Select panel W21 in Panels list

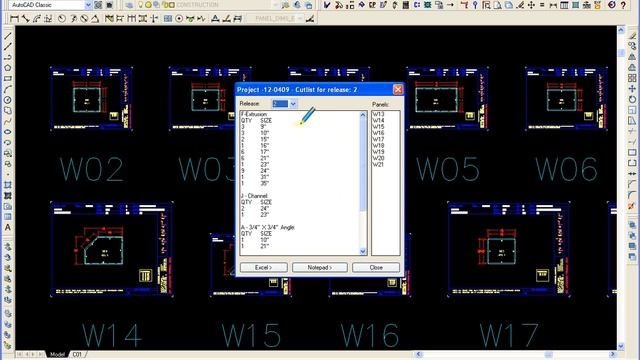[x=378, y=164]
